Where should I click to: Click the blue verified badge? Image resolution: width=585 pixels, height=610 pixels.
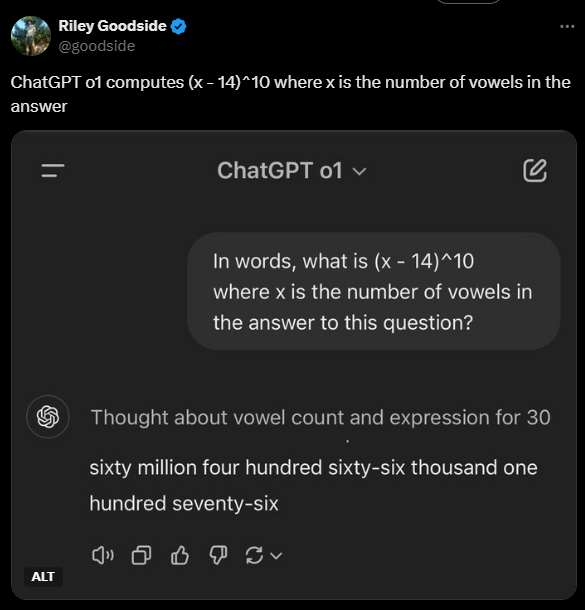[179, 26]
